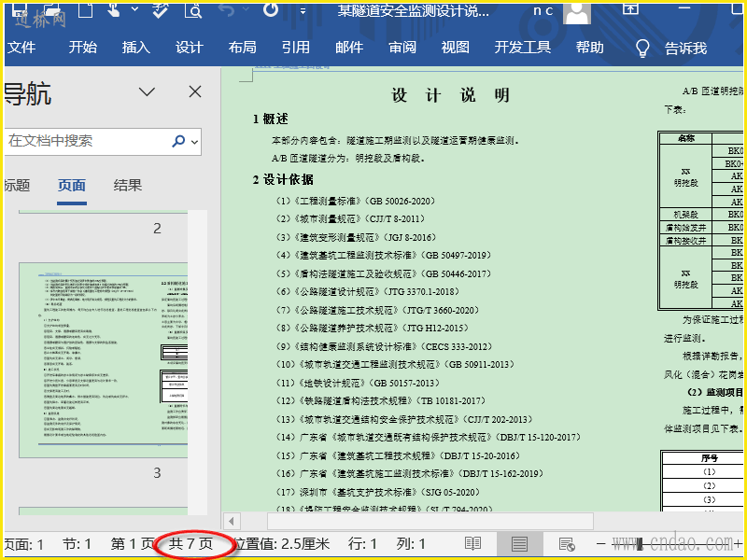Viewport: 747px width, 560px height.
Task: Open the 开发工具 ribbon tab
Action: coord(523,48)
